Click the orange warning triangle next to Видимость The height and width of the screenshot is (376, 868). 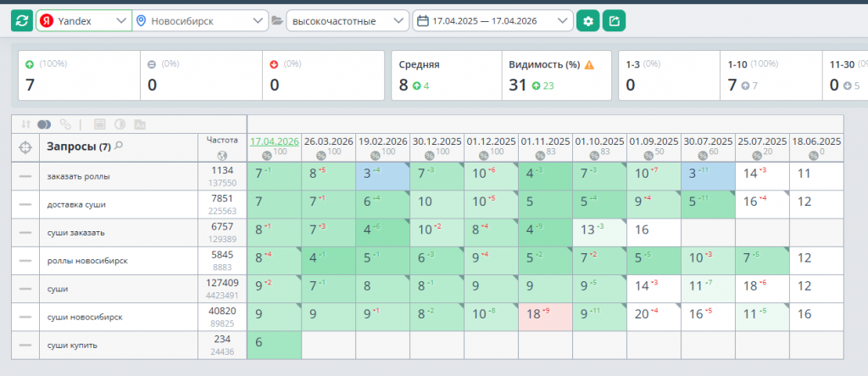tap(589, 64)
